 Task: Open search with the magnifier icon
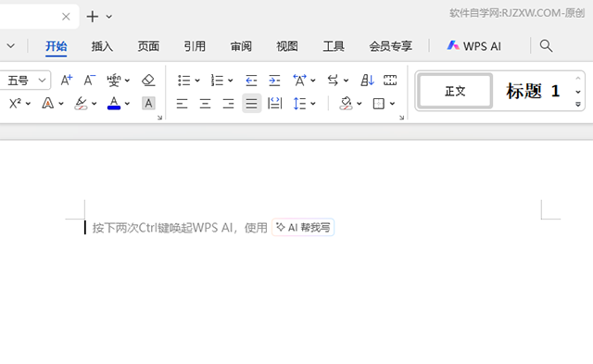(x=546, y=46)
